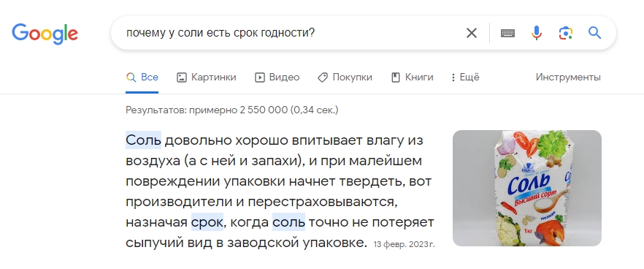This screenshot has width=644, height=269.
Task: Switch to the Картинки tab
Action: click(x=206, y=77)
